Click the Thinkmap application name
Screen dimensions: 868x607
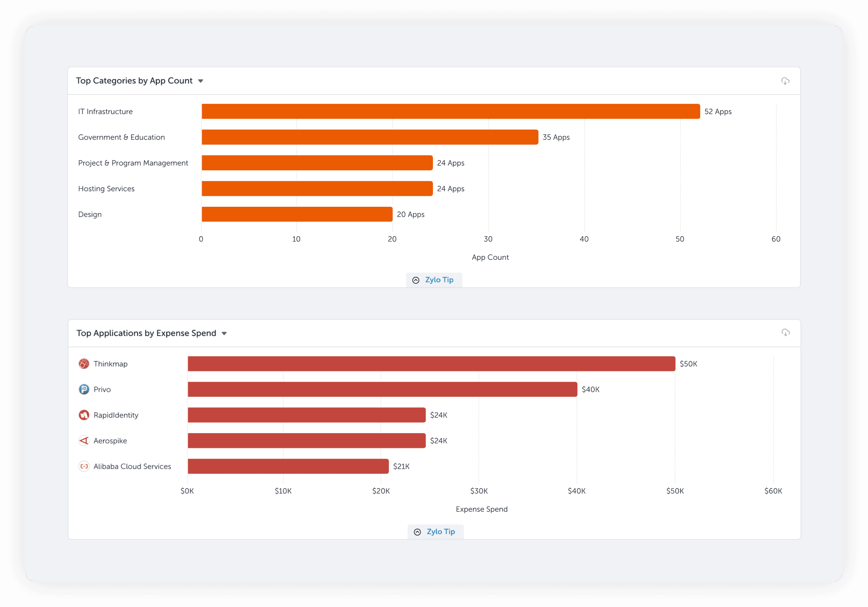click(110, 364)
